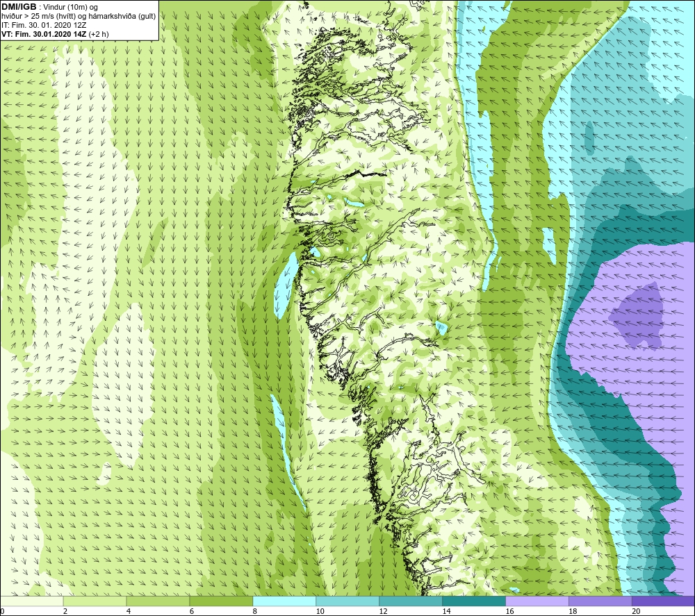
Task: Click the thick black fjord line on map
Action: (366, 174)
